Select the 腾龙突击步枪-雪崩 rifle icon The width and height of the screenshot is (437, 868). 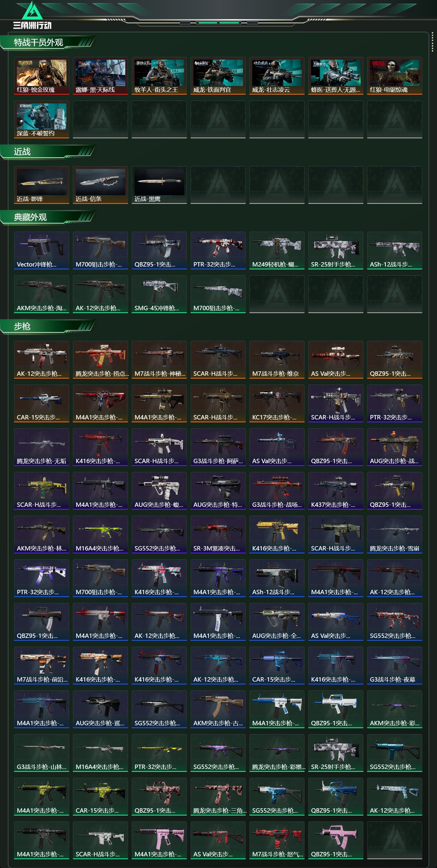point(394,534)
